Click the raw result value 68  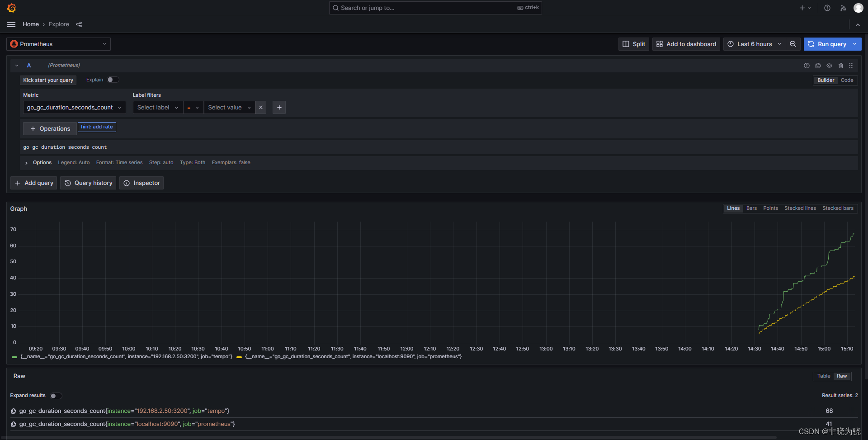829,411
